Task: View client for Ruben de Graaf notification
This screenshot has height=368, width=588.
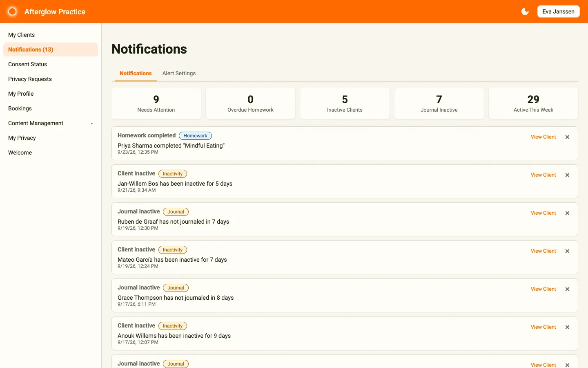Action: (x=543, y=213)
